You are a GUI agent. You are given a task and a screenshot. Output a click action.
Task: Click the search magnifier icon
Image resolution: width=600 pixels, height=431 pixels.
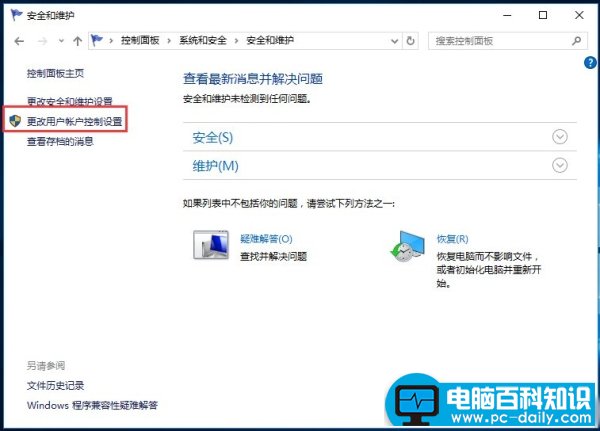tap(576, 41)
